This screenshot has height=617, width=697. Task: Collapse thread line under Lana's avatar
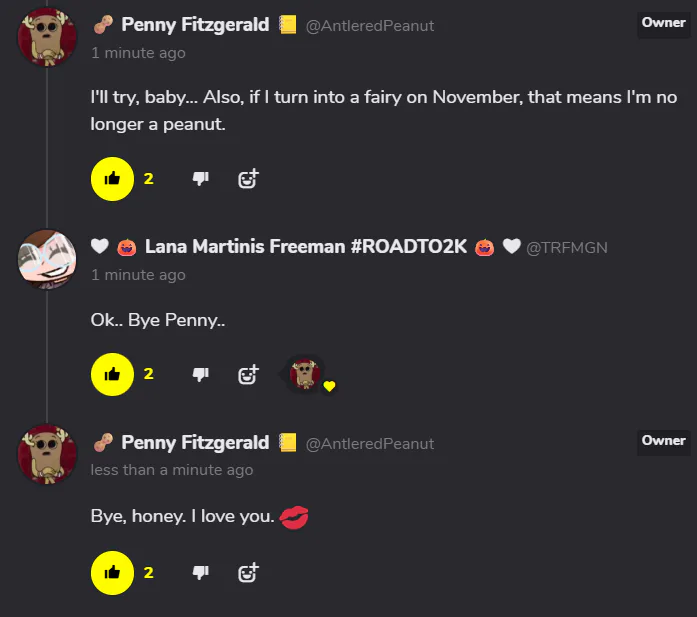47,350
